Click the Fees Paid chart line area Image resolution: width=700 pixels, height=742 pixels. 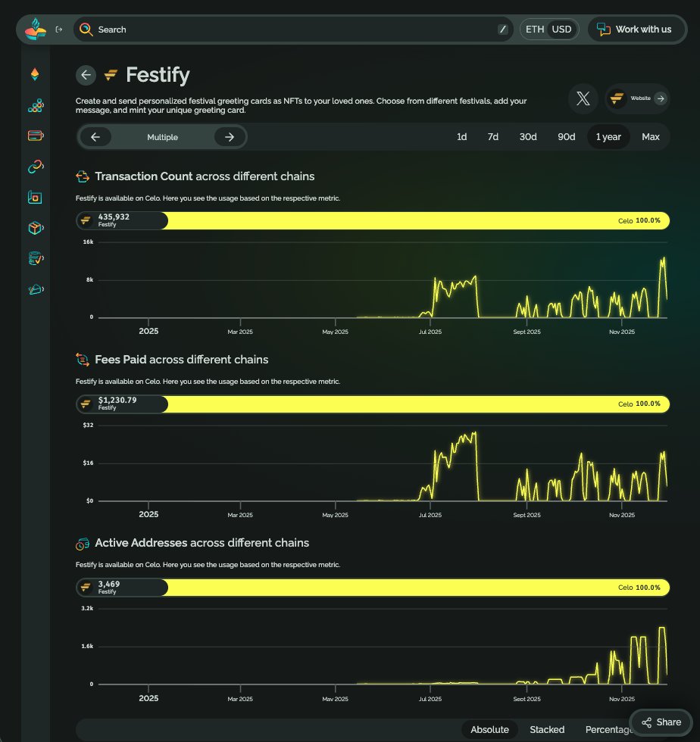(383, 463)
